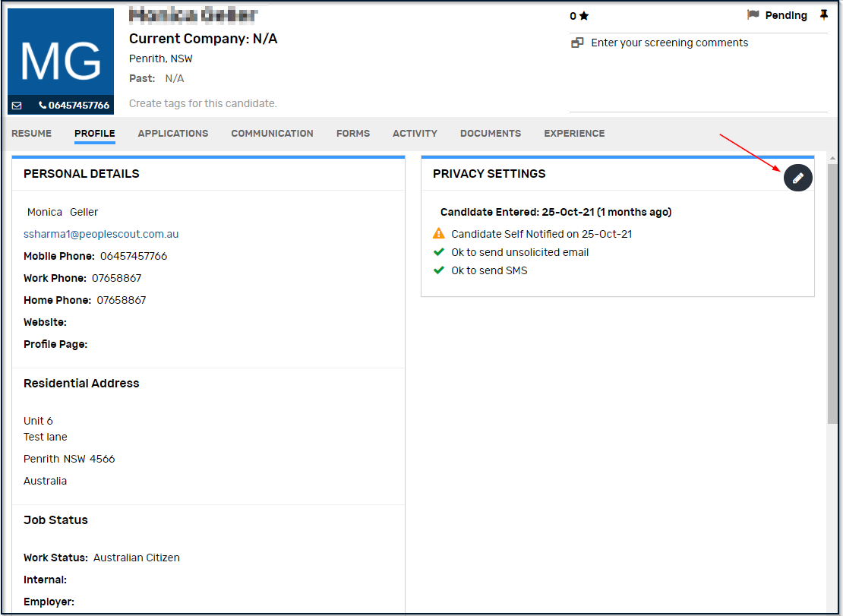Click the Mobile Phone value 06457457766
The image size is (843, 616).
point(134,256)
